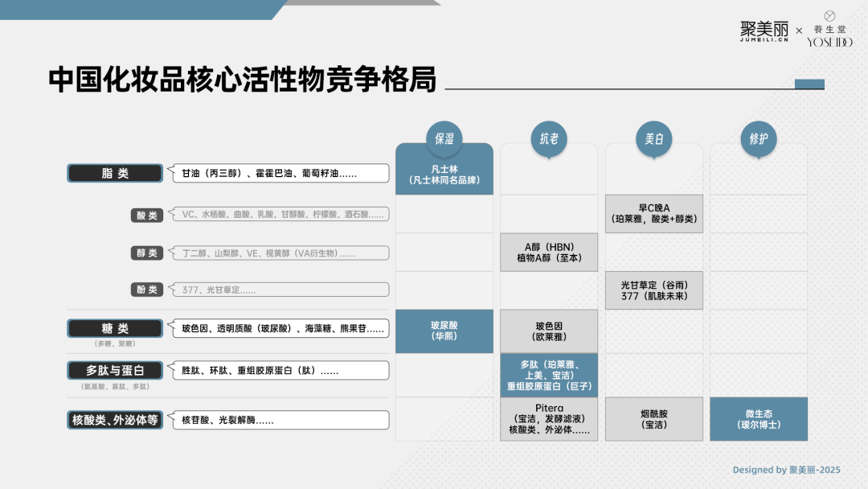This screenshot has width=868, height=489.
Task: Click the VC、水杨酸、曲酸 text box
Action: [x=280, y=214]
